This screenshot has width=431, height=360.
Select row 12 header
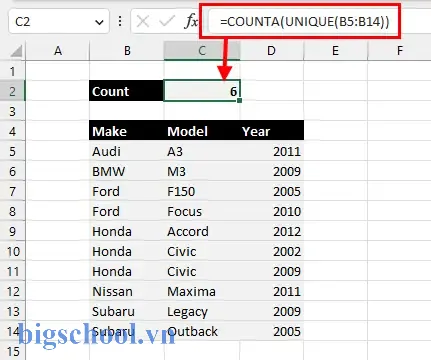coord(12,291)
